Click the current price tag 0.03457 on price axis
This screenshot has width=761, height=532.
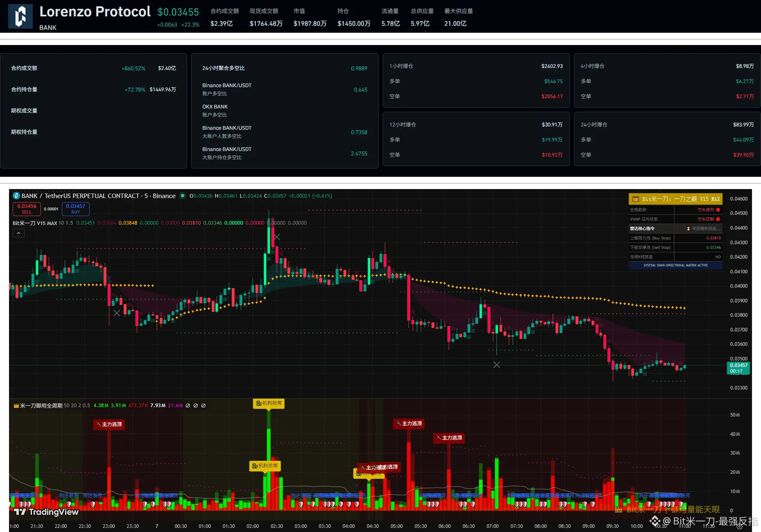click(739, 368)
